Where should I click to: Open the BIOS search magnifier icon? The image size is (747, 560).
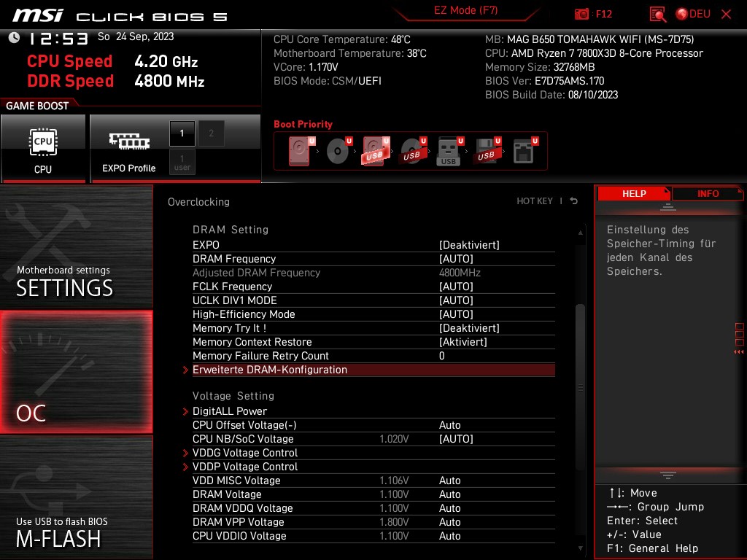pos(658,15)
